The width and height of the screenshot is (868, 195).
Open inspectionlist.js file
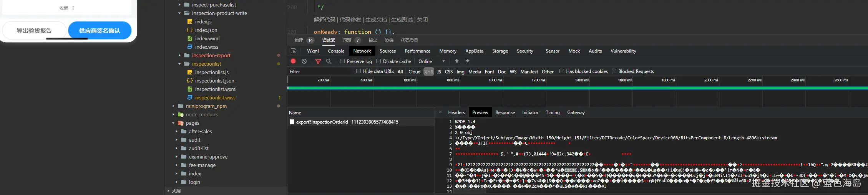coord(212,72)
